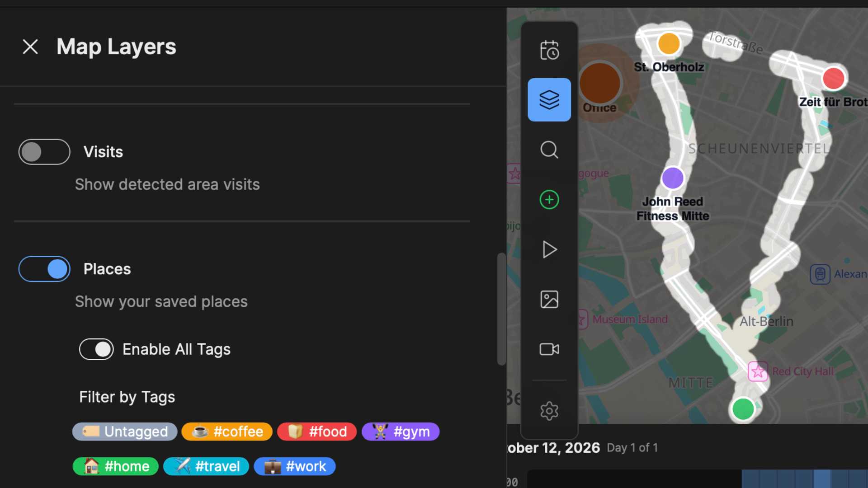Click the Alt-Berlin map label
The width and height of the screenshot is (868, 488).
[766, 321]
